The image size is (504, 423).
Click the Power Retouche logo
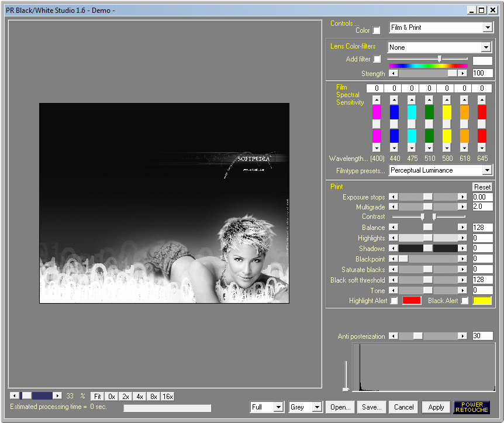471,407
